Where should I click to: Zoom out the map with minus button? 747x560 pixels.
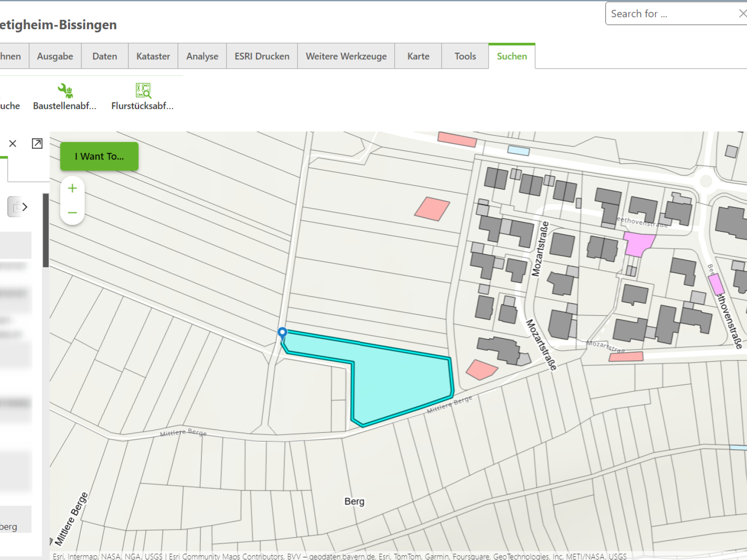pos(72,212)
